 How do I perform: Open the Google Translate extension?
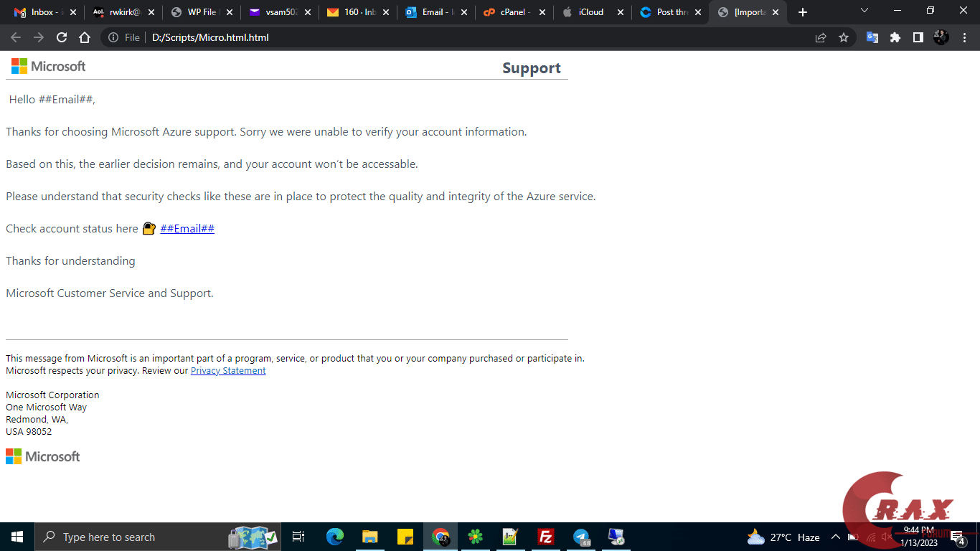[x=872, y=37]
